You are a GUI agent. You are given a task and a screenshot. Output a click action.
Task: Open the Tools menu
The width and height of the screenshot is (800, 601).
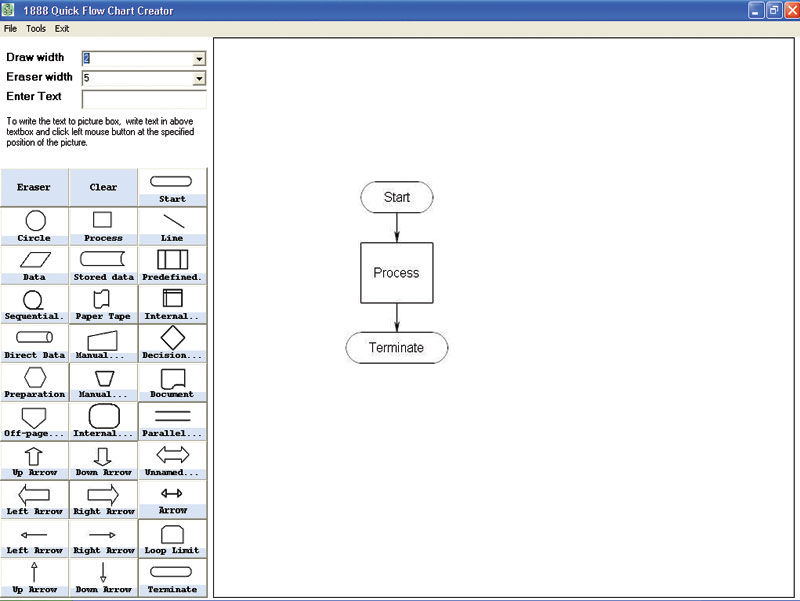coord(36,29)
